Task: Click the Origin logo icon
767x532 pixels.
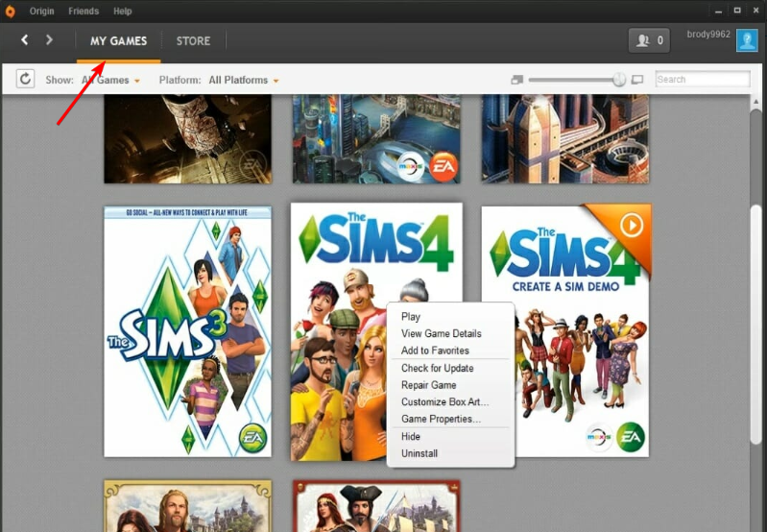Action: [10, 11]
